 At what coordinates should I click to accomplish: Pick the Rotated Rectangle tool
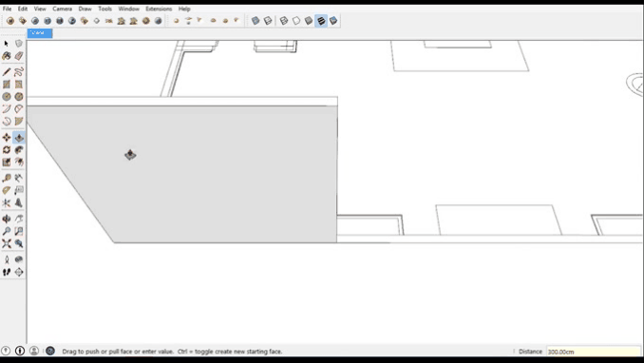click(19, 85)
